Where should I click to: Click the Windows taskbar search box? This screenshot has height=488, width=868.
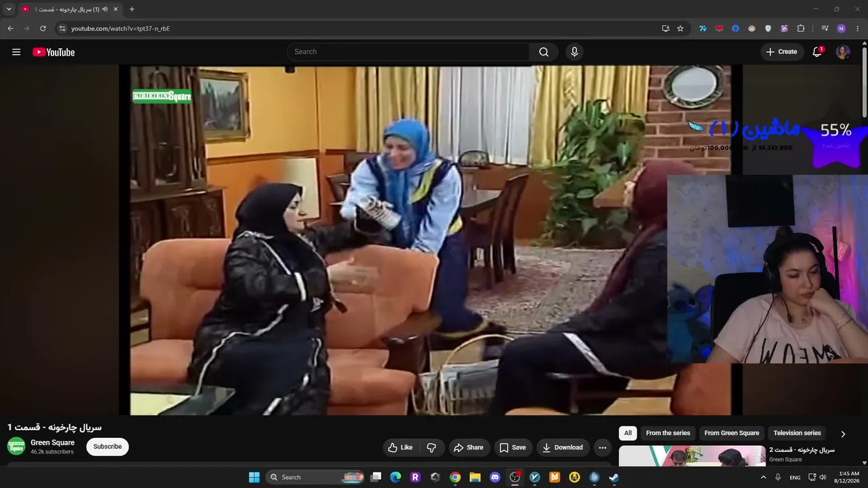click(x=316, y=477)
